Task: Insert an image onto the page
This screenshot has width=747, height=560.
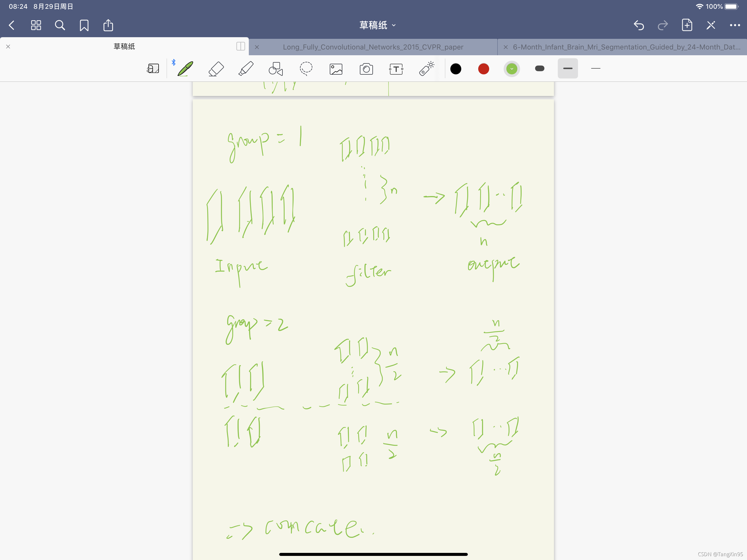Action: (x=336, y=69)
